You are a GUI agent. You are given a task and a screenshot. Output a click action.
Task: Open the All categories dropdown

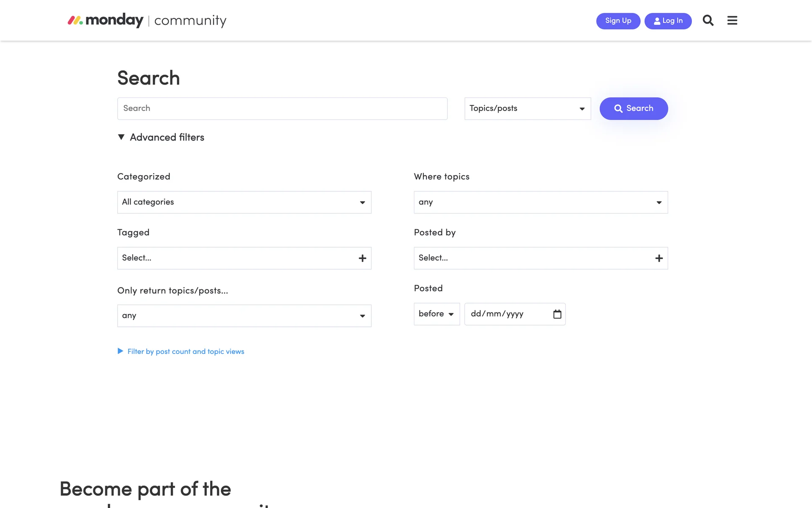coord(244,202)
